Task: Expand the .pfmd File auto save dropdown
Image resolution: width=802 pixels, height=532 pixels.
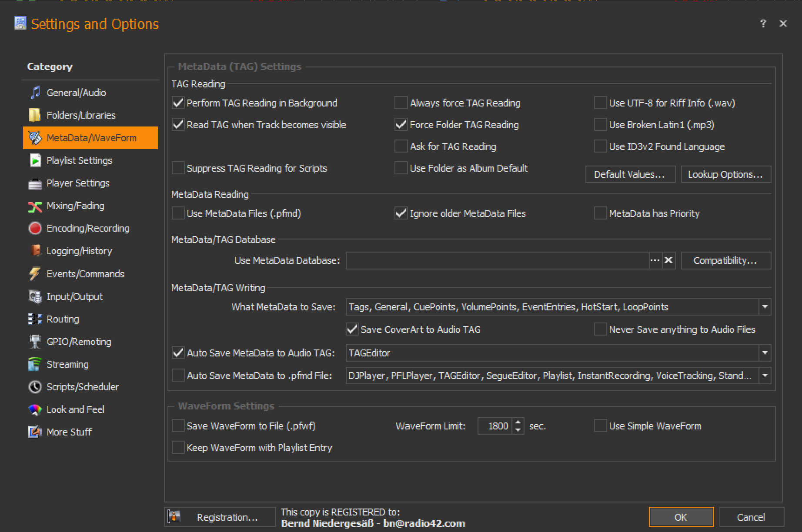Action: point(765,376)
